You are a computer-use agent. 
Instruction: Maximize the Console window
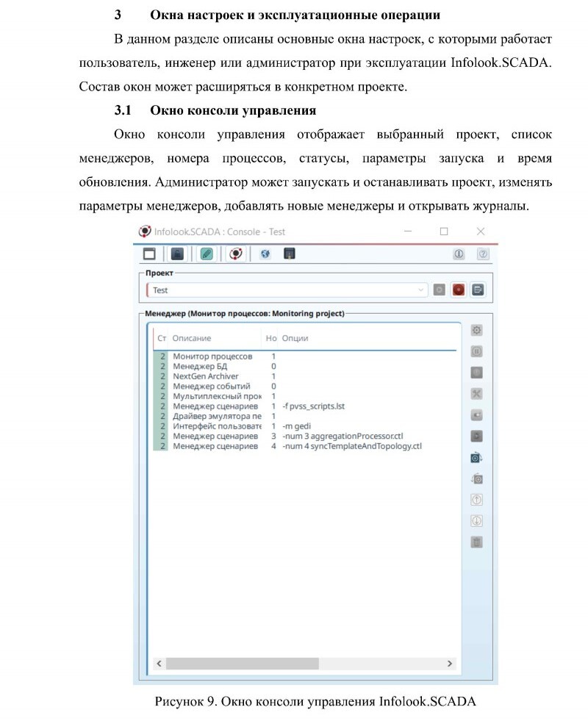(444, 232)
